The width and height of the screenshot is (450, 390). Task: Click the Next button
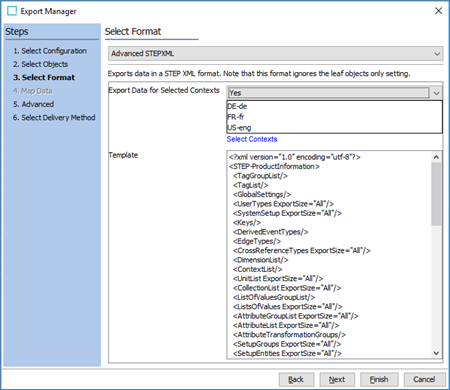(x=337, y=379)
